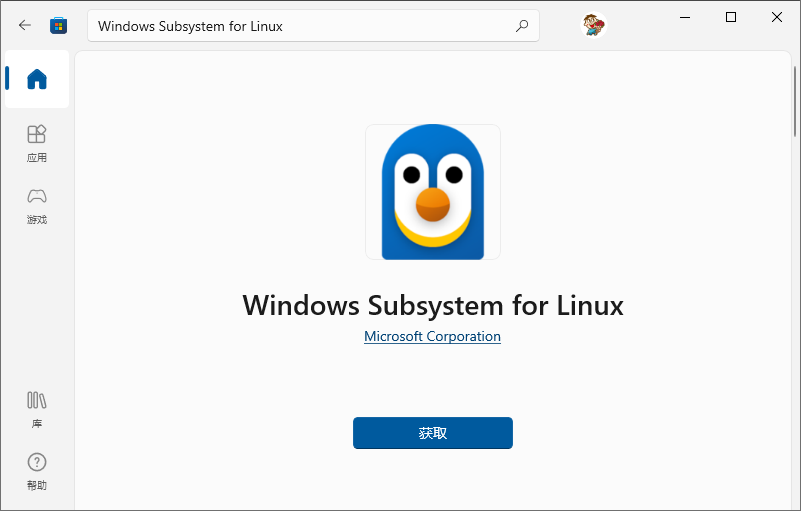
Task: Click the Microsoft Store logo icon
Action: point(58,26)
